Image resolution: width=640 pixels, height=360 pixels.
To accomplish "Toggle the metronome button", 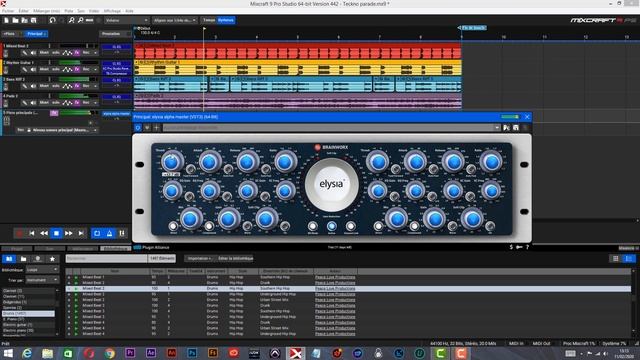I will [109, 233].
